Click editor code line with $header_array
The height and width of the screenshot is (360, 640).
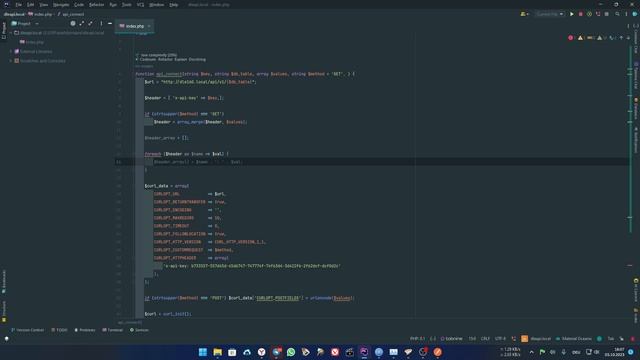click(167, 138)
